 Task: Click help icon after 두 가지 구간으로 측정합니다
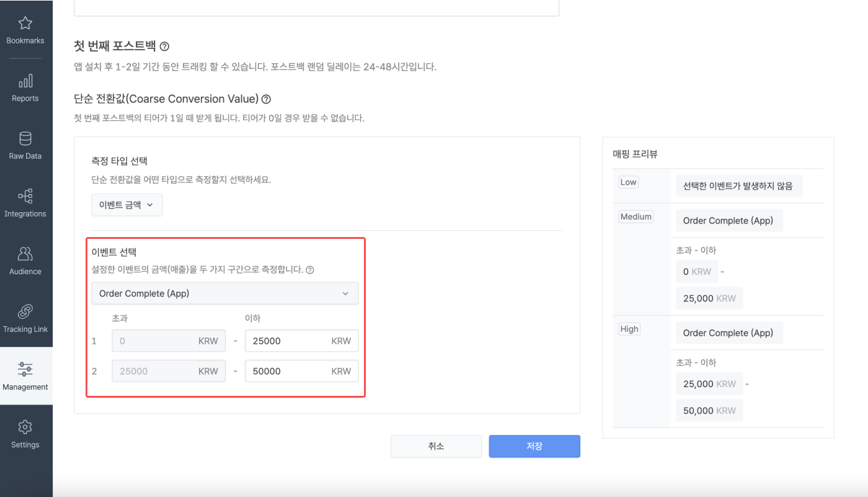310,270
